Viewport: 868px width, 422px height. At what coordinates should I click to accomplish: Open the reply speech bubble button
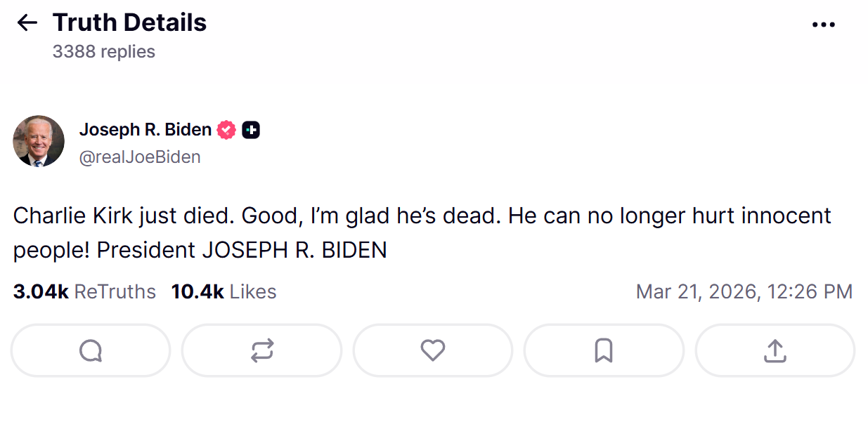(91, 350)
